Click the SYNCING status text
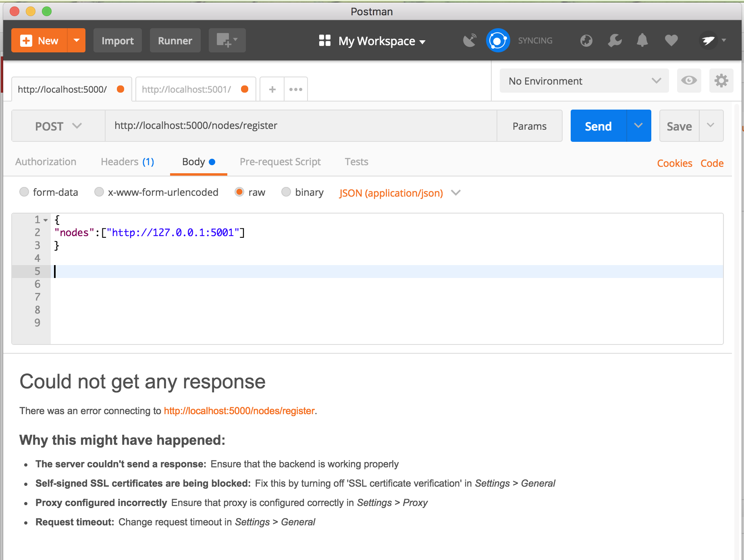Screen dimensions: 744x560 tap(535, 41)
